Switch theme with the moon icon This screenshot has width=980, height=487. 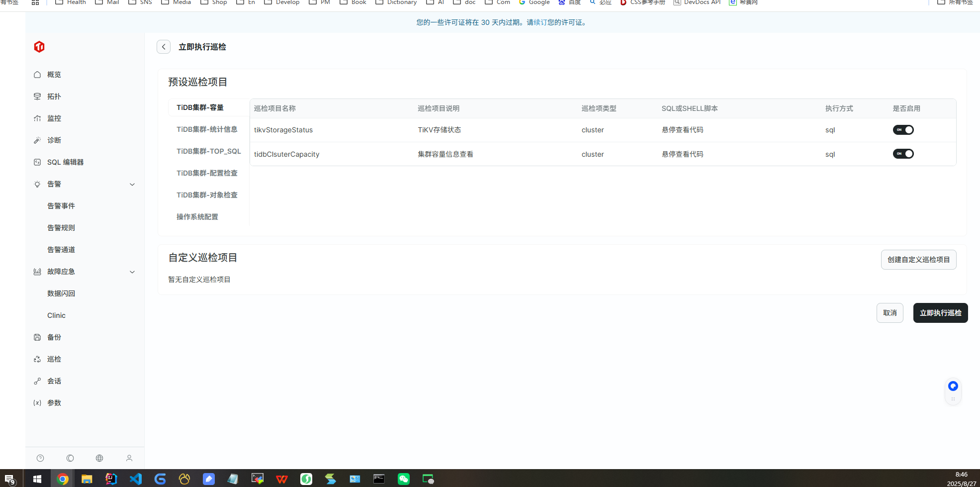[70, 458]
